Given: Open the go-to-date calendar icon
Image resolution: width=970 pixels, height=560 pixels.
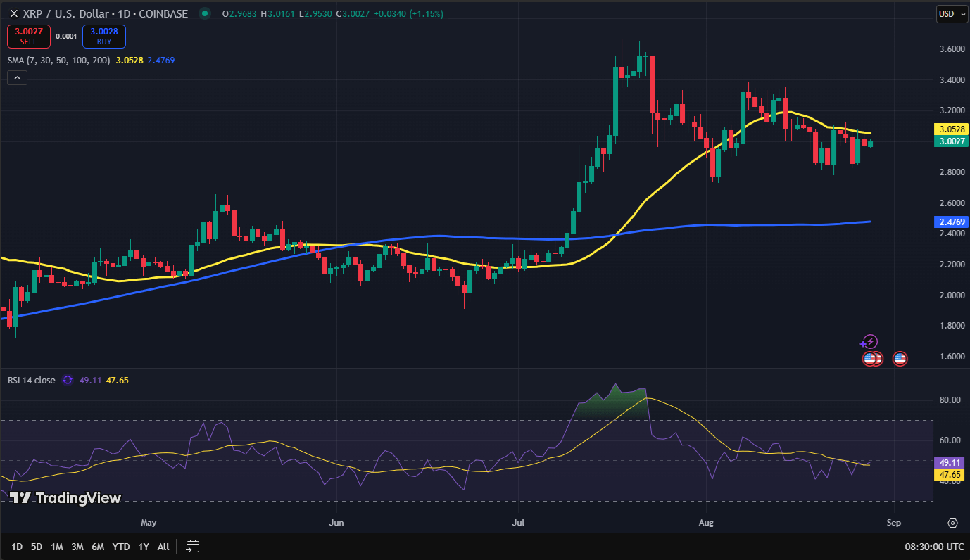Looking at the screenshot, I should click(x=193, y=546).
